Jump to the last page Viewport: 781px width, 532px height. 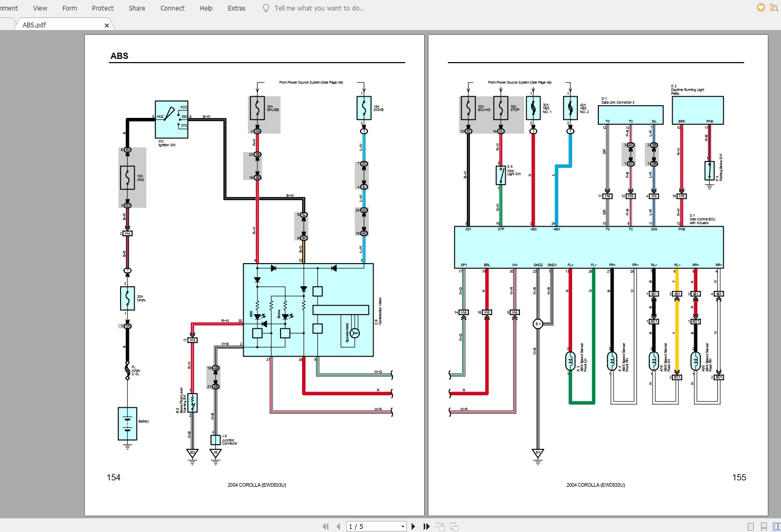click(426, 526)
